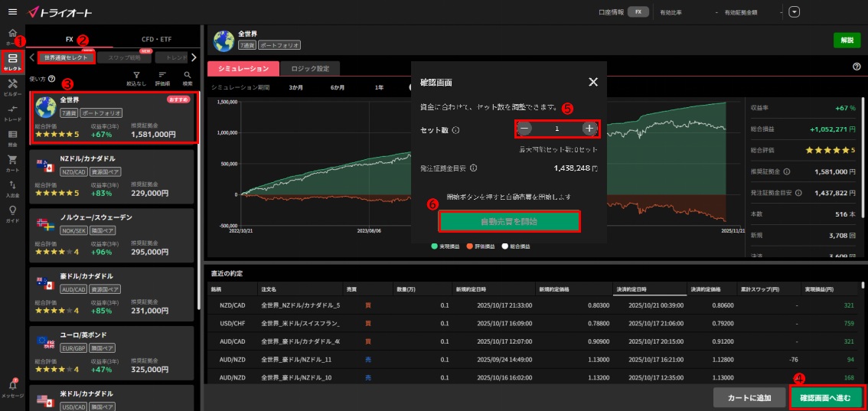
Task: Switch to the ロジック設定 tab
Action: pyautogui.click(x=310, y=69)
